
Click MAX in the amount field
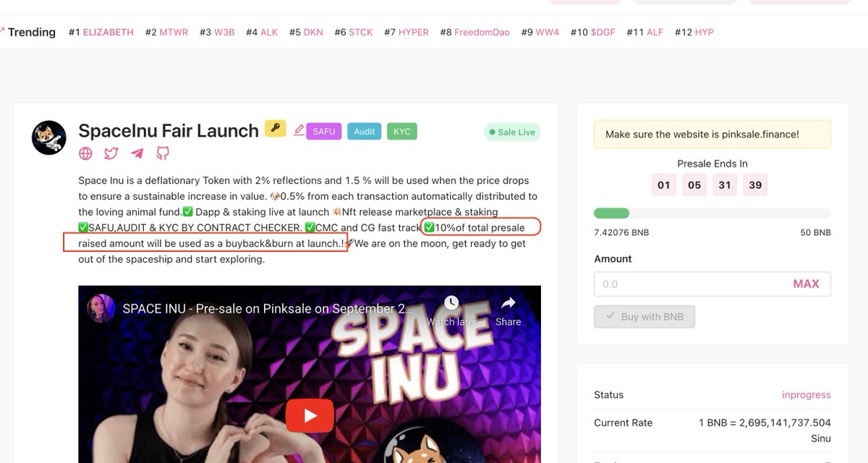coord(806,284)
